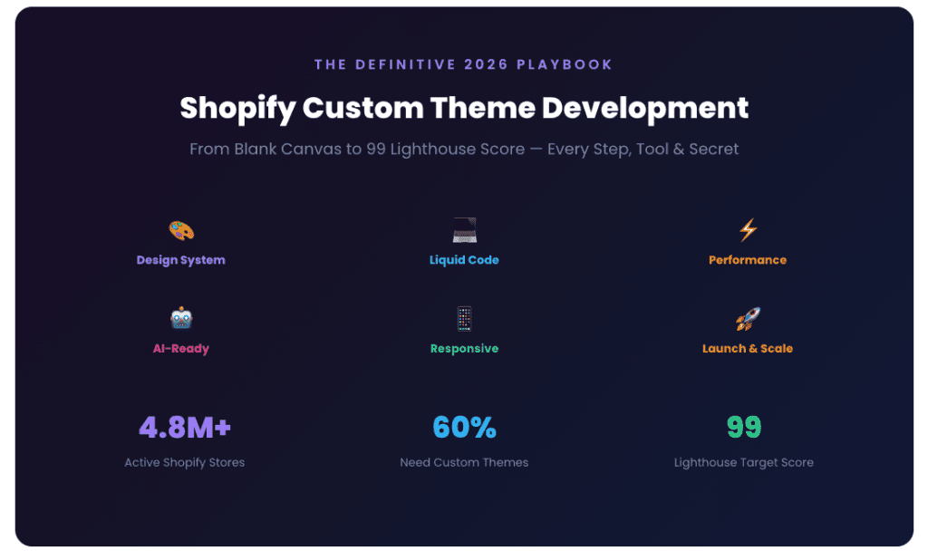Select the 99 Lighthouse Target Score stat

(x=742, y=426)
